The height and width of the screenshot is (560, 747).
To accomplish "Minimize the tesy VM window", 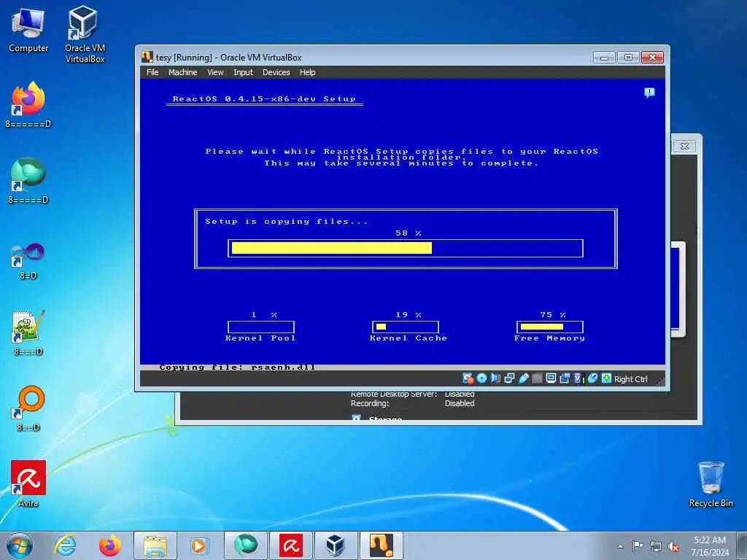I will tap(604, 58).
